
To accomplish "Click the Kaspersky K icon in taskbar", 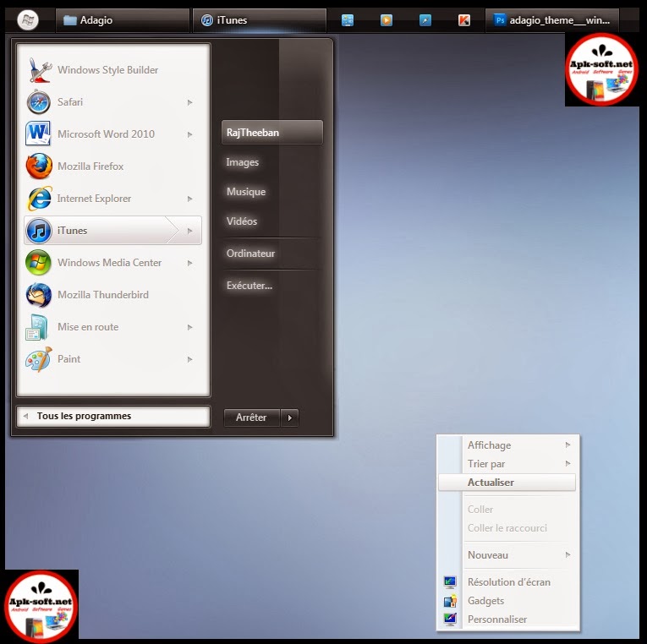I will [x=464, y=19].
